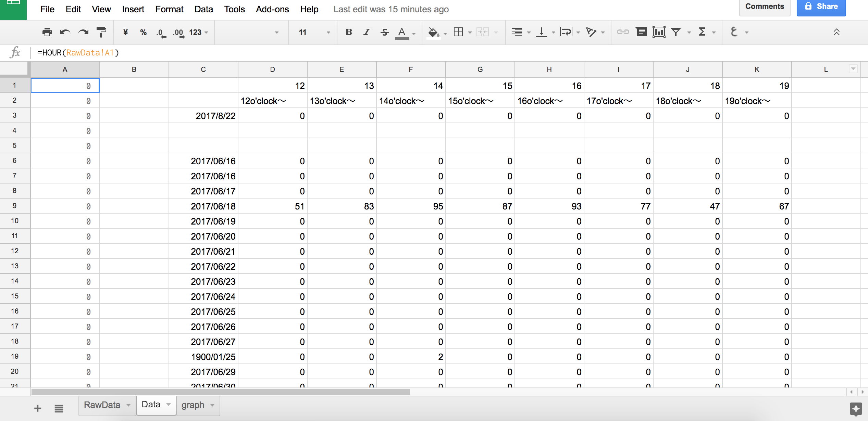Open RawData sheet tab menu arrow

[x=128, y=405]
